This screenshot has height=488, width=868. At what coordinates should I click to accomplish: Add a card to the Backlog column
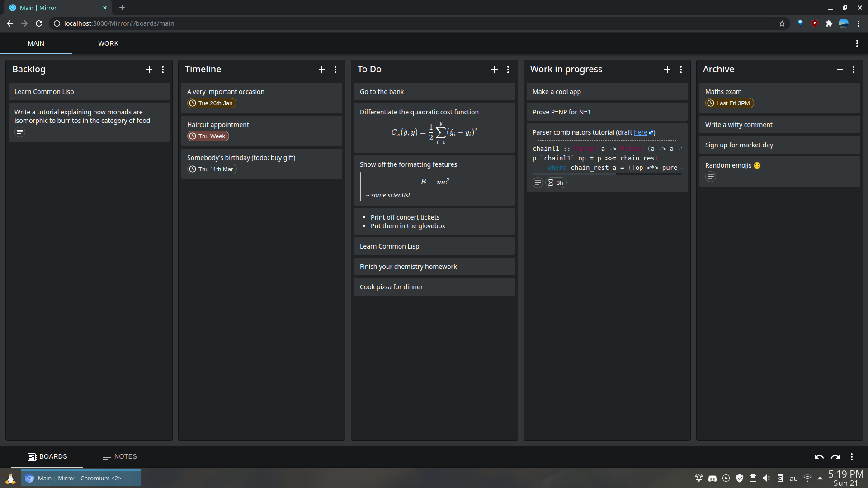[149, 70]
